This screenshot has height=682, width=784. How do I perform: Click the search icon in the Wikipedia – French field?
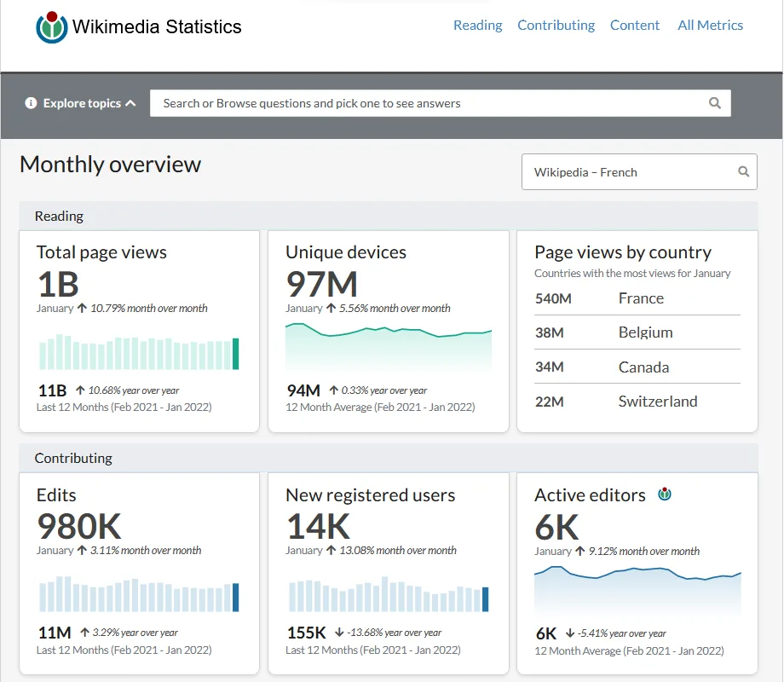(x=744, y=171)
